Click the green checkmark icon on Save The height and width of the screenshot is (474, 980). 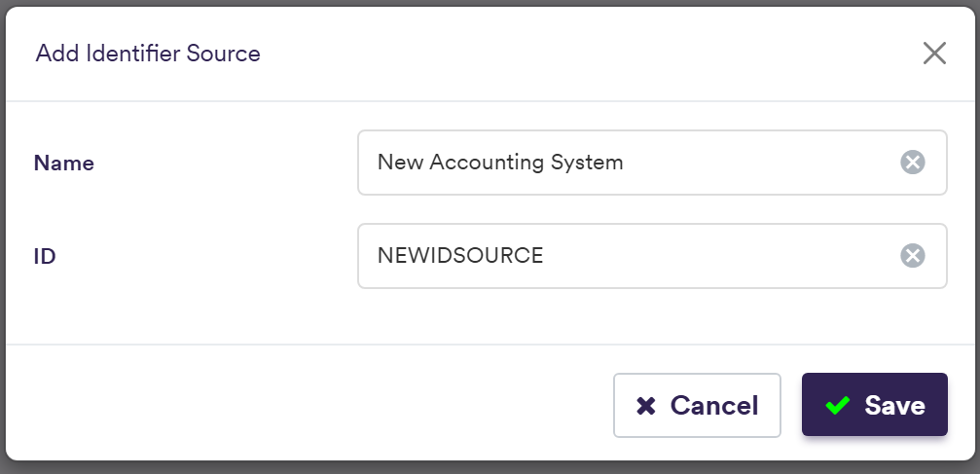pyautogui.click(x=837, y=406)
